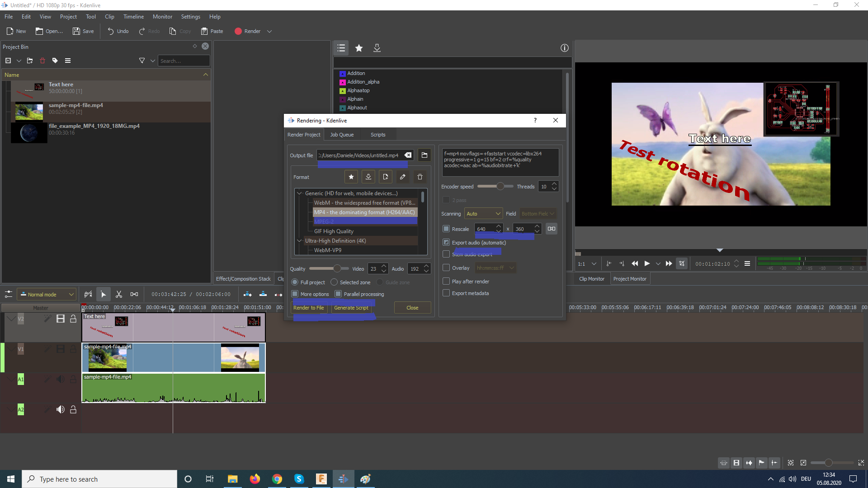Delete the selected render profile (trash icon)
Viewport: 868px width, 488px height.
(x=420, y=177)
